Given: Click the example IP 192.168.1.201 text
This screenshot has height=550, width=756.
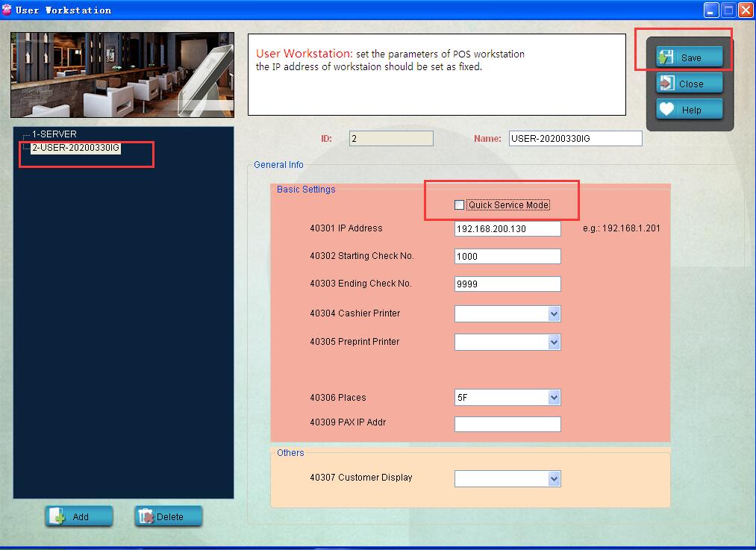Looking at the screenshot, I should (631, 228).
